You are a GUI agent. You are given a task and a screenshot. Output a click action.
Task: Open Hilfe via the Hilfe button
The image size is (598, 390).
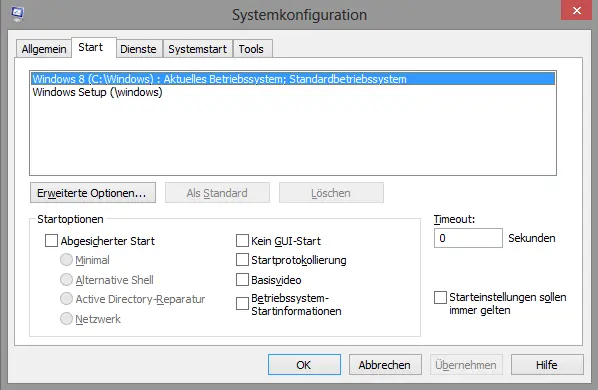click(x=547, y=365)
